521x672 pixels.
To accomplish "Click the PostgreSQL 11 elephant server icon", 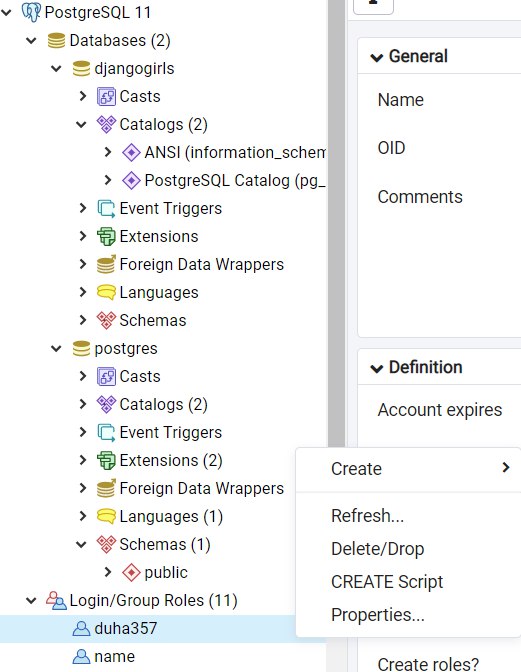I will [x=31, y=12].
